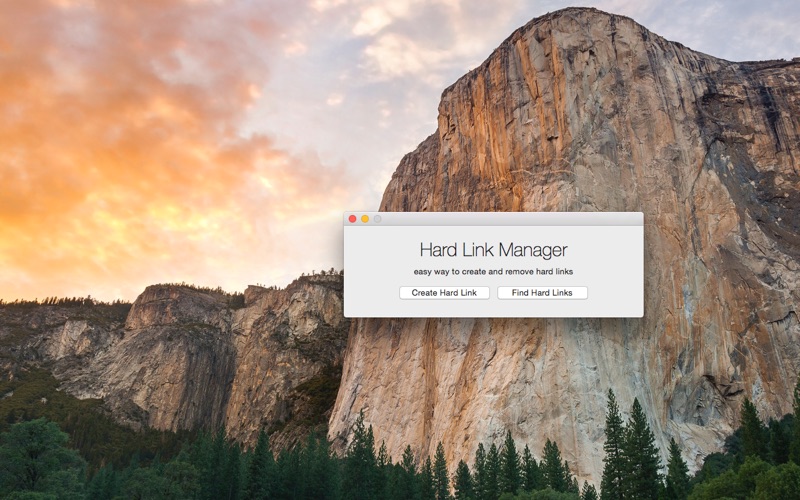Click the Create Hard Link button
The image size is (800, 500).
click(x=444, y=293)
